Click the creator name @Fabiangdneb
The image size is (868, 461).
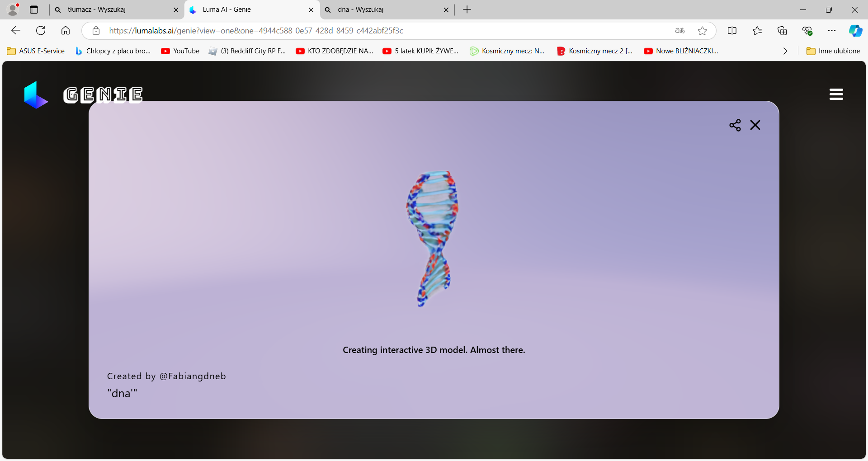[x=193, y=376]
